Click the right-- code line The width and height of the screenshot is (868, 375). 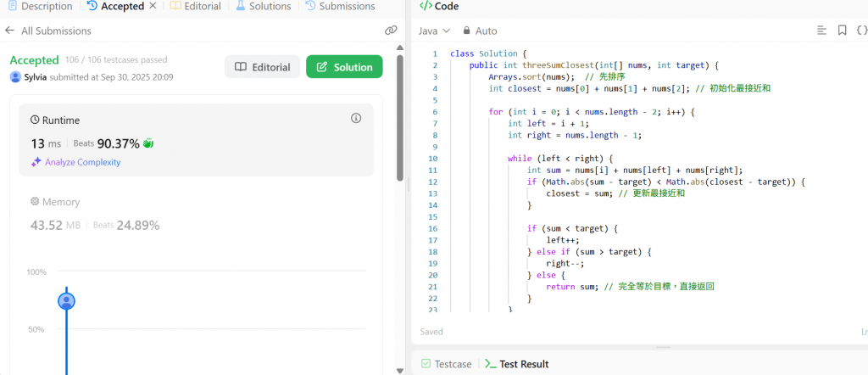point(565,263)
